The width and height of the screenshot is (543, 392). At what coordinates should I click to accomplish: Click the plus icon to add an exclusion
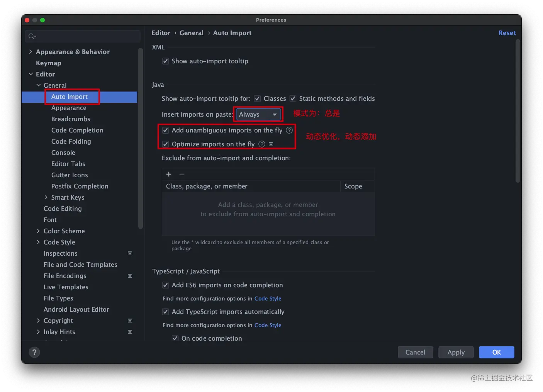[x=169, y=174]
